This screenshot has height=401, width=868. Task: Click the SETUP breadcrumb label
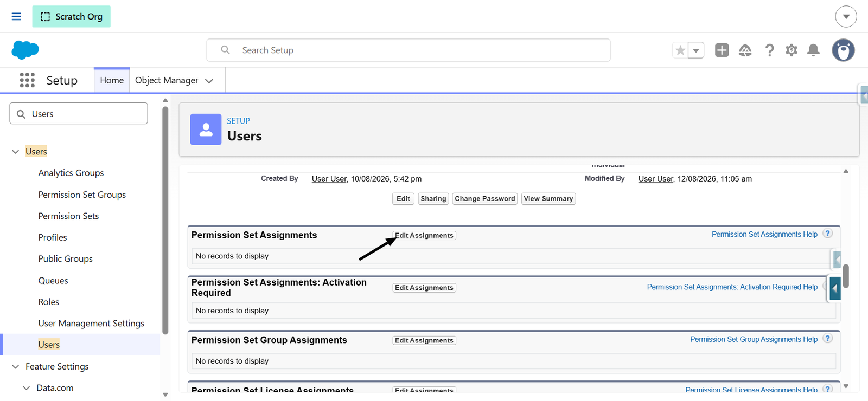(x=238, y=121)
